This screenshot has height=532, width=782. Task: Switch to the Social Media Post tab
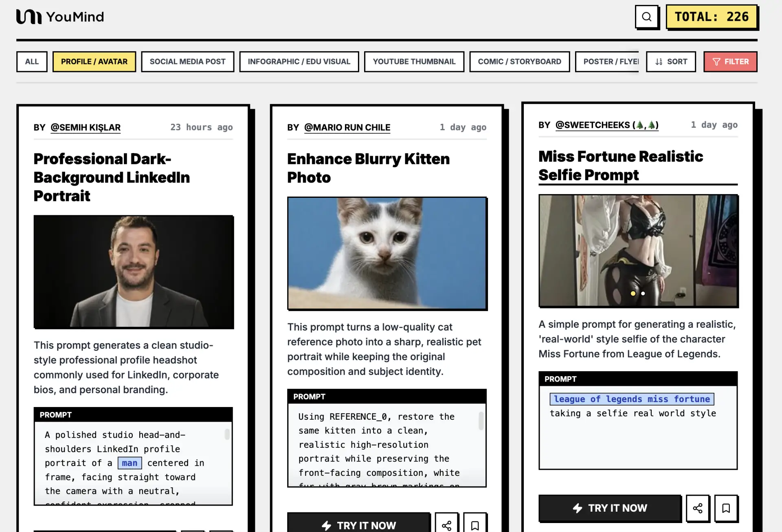coord(187,62)
